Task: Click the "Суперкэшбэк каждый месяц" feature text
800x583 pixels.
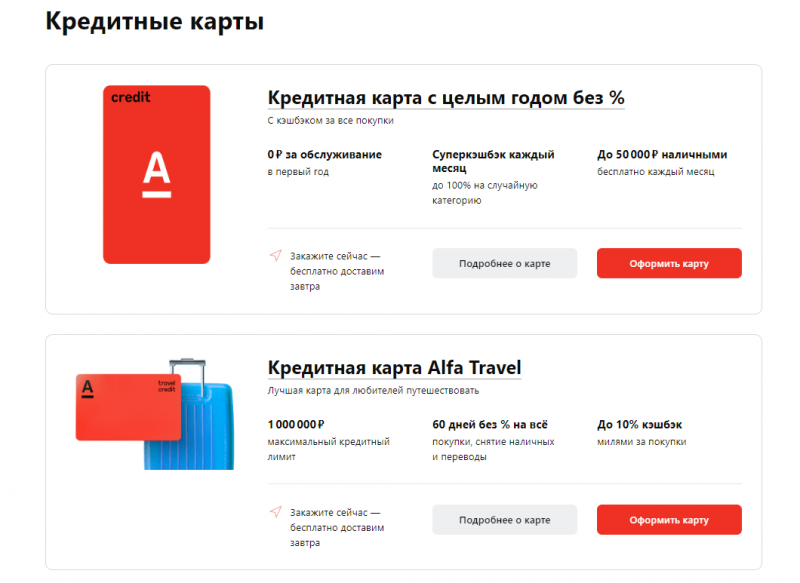Action: [493, 162]
